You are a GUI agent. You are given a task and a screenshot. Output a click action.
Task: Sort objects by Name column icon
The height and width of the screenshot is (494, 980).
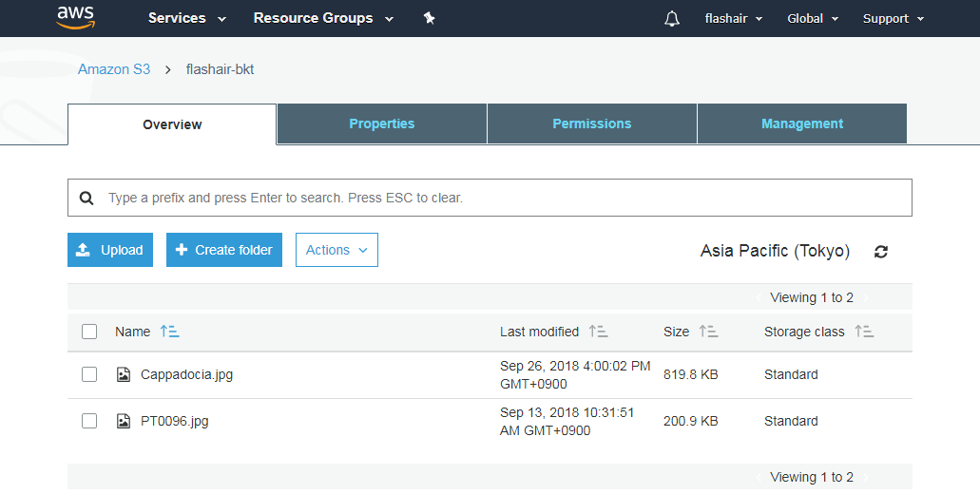tap(169, 332)
